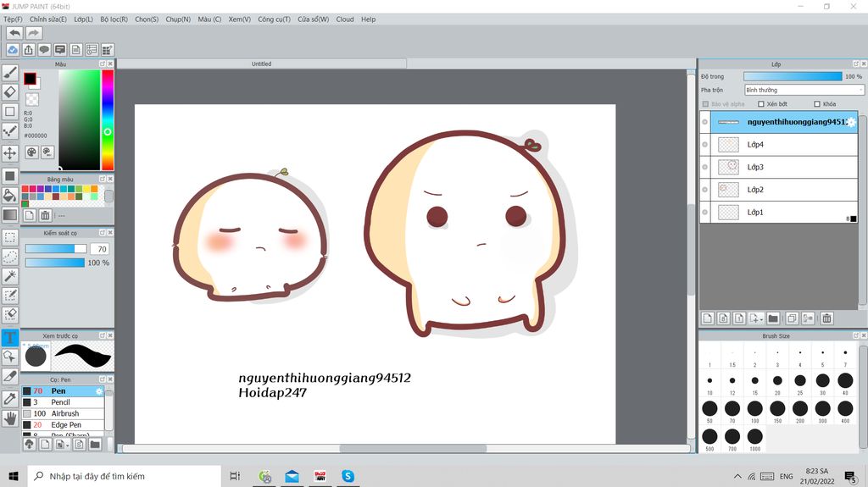Open Pen brush settings gear
This screenshot has height=487, width=868.
pos(99,391)
